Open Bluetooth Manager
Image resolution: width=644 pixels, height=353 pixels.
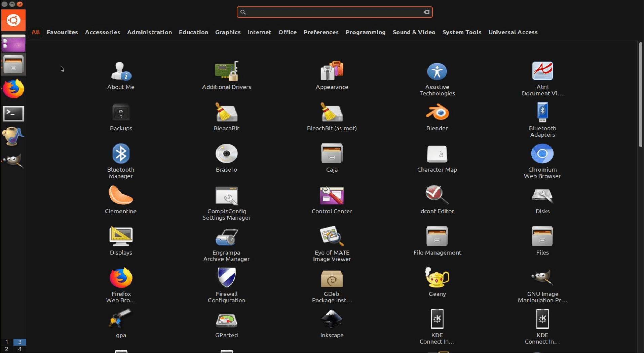[x=121, y=162]
